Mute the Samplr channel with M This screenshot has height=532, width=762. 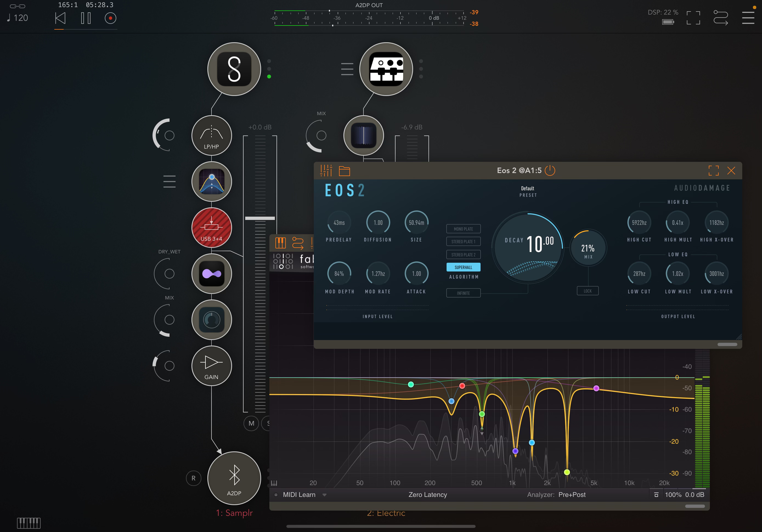pos(251,423)
